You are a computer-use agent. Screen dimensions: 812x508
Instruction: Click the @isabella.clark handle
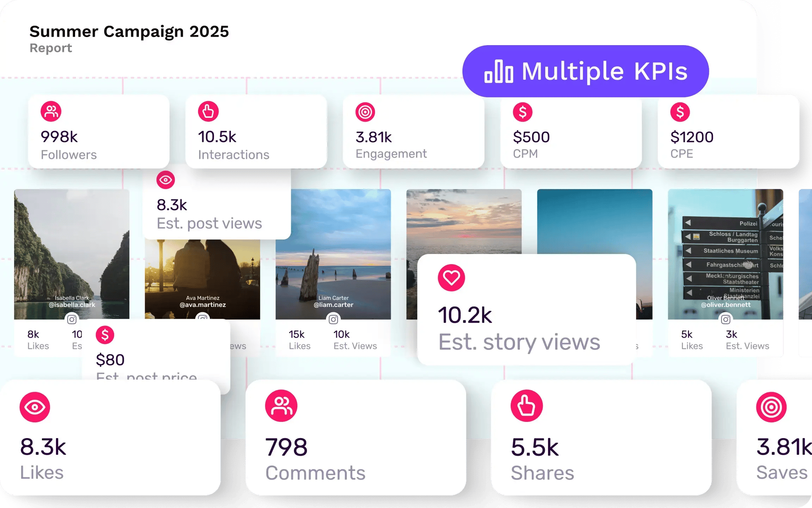click(72, 305)
